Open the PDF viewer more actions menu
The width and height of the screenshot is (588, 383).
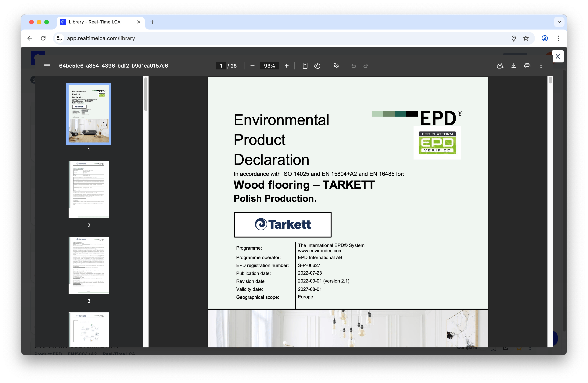(541, 66)
